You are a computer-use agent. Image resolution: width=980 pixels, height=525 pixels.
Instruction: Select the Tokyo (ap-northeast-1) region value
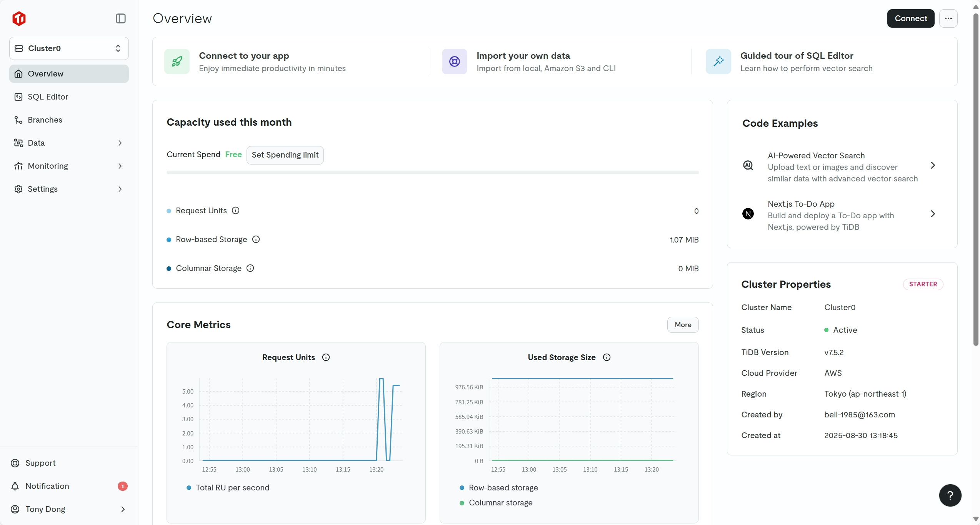[x=865, y=394]
